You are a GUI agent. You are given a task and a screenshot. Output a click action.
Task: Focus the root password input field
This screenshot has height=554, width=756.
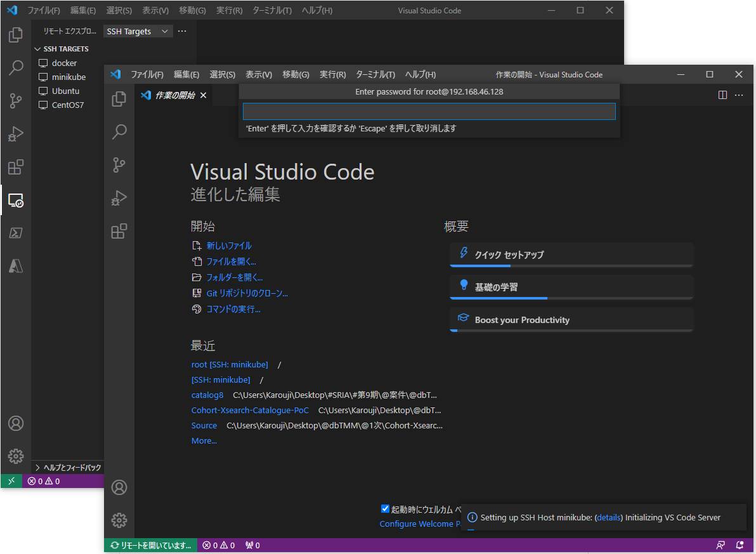429,112
